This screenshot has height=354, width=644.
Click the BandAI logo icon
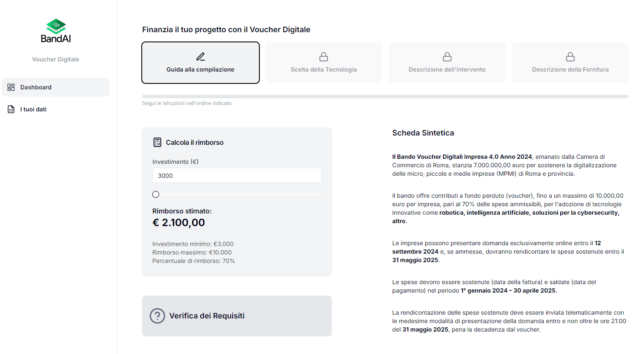click(x=56, y=26)
